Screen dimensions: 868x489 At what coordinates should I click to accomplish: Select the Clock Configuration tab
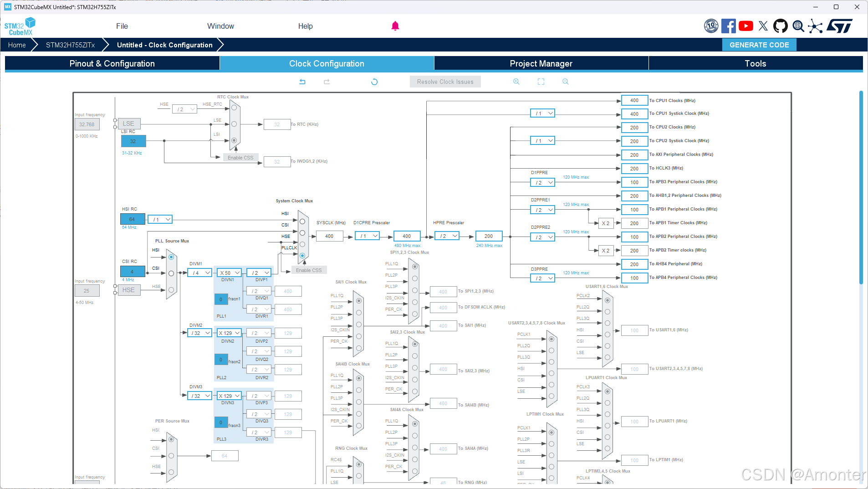327,64
